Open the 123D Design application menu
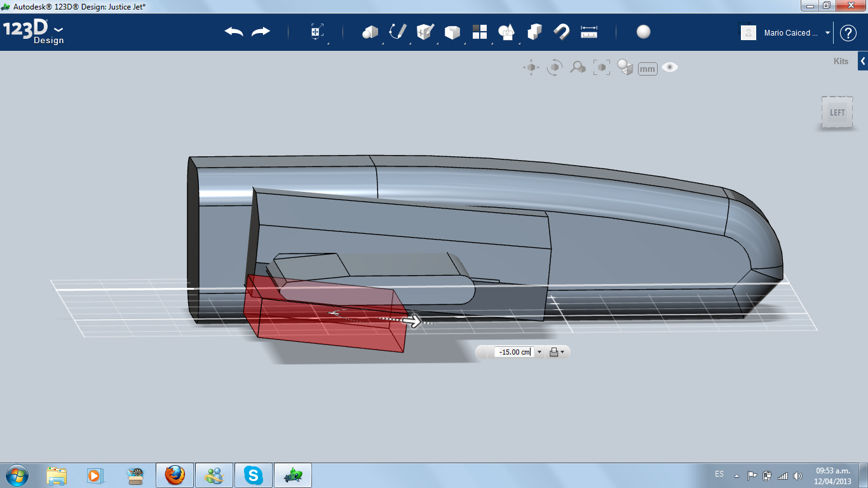Image resolution: width=868 pixels, height=488 pixels. click(34, 32)
